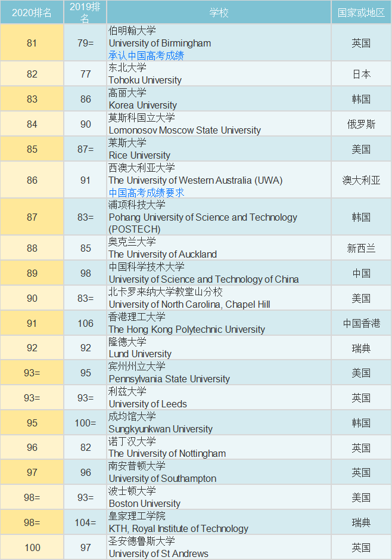The image size is (392, 560).
Task: Open the 承认中国高考成绩 link under Birmingham
Action: click(146, 55)
